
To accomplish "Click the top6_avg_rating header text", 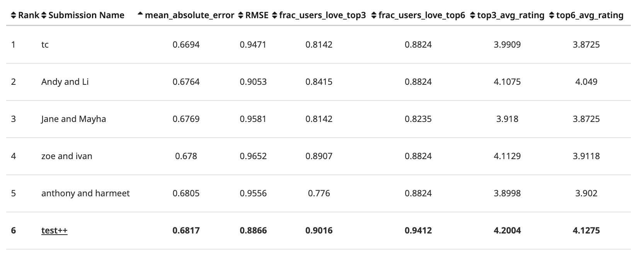I will pyautogui.click(x=590, y=15).
